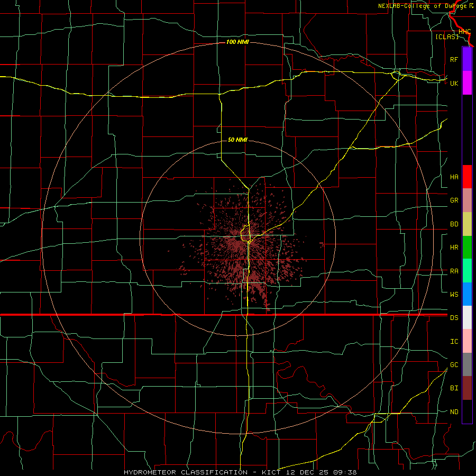Click the ND black legend swatch
Viewport: 476px width, 476px height.
click(467, 411)
